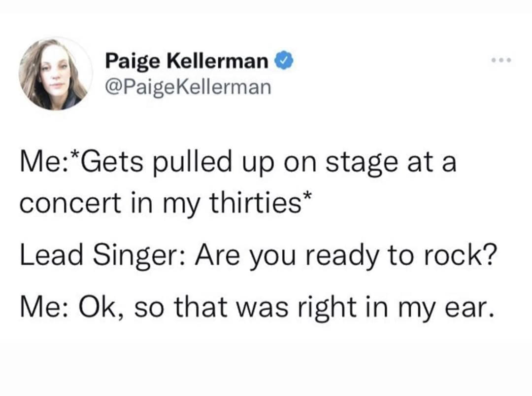
Task: Click the display name Paige Kellerman
Action: (x=187, y=62)
